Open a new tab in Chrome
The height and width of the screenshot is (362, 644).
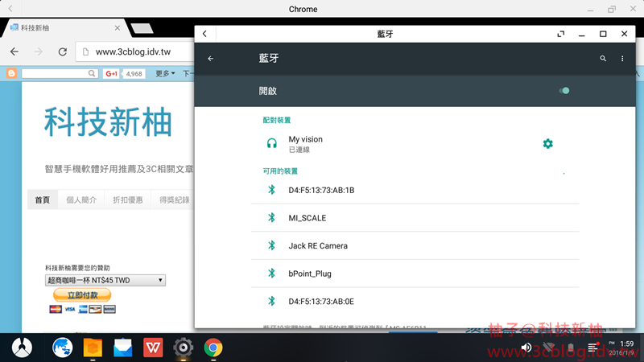pyautogui.click(x=142, y=28)
